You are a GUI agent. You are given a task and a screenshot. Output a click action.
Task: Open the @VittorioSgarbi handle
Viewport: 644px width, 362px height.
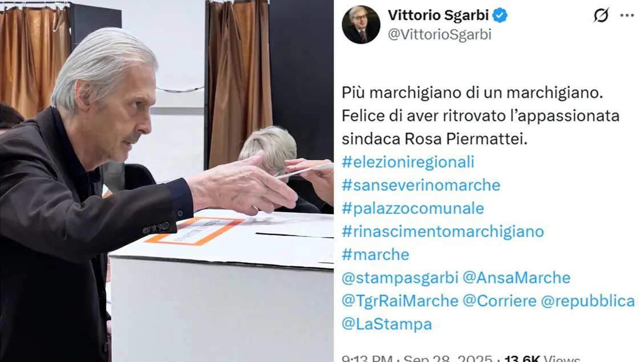pos(439,34)
